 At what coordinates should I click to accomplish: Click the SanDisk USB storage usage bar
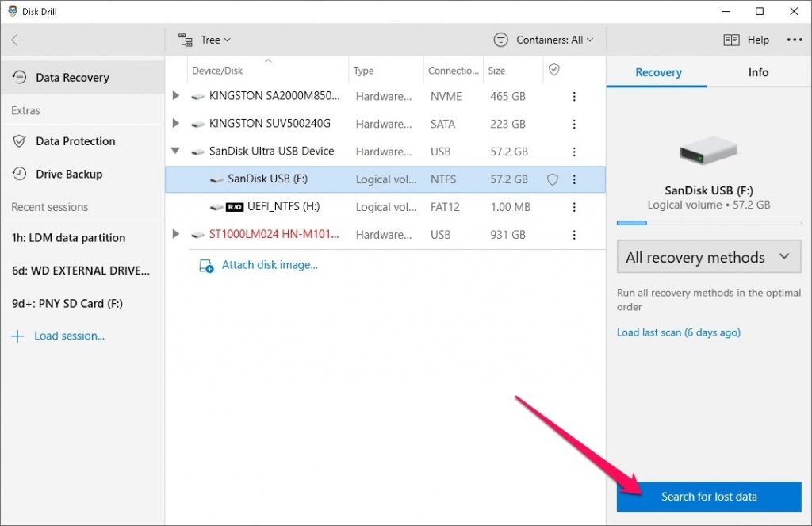click(x=708, y=223)
